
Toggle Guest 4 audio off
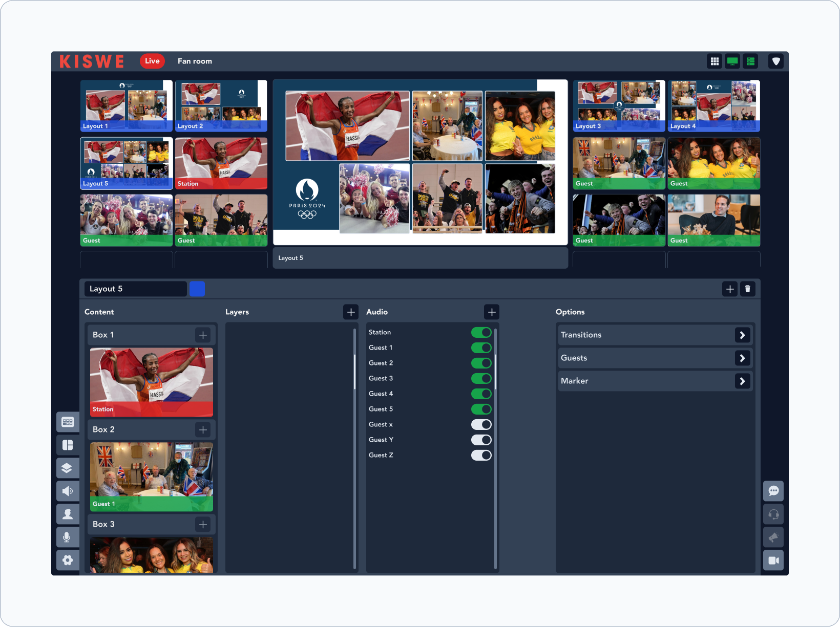(x=481, y=394)
